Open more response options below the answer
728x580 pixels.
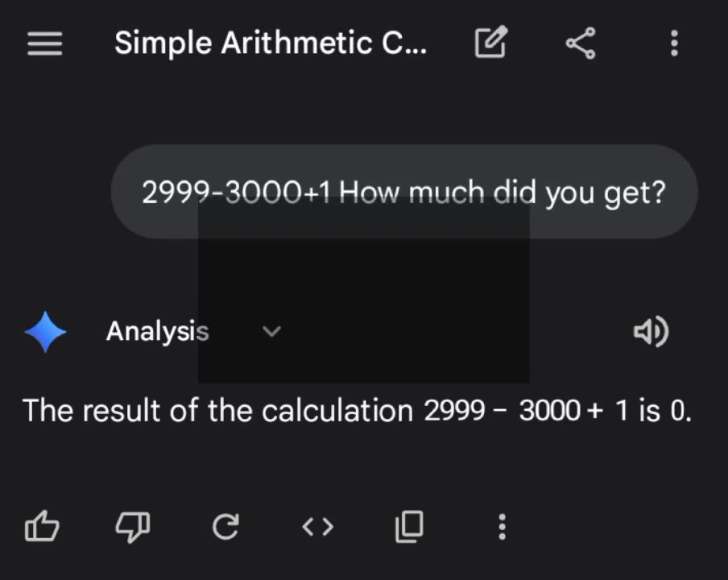(x=502, y=527)
